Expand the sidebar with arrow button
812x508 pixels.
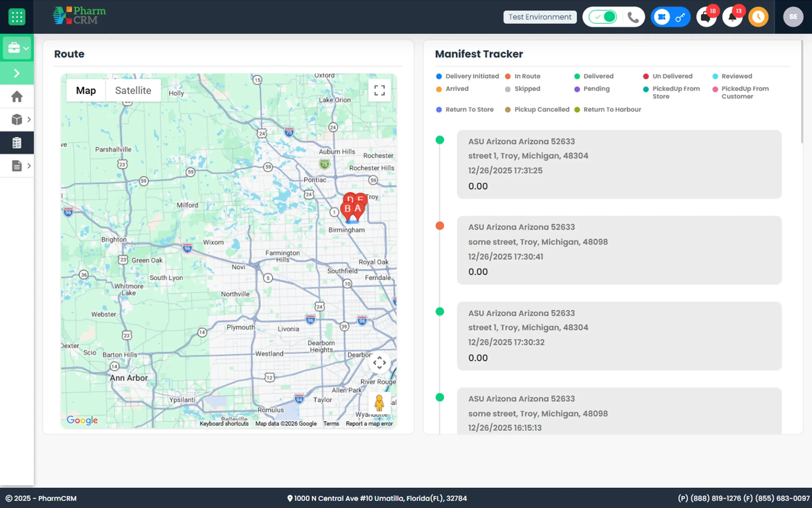(17, 73)
